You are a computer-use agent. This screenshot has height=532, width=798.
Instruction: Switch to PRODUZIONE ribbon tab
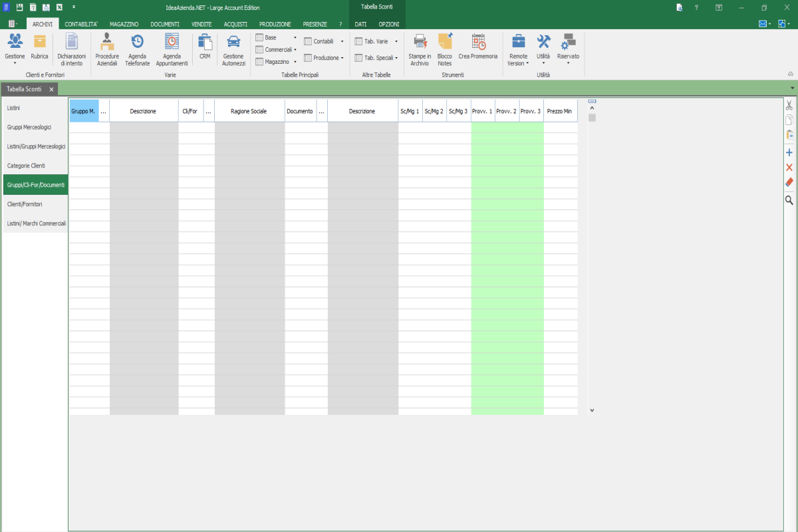pyautogui.click(x=275, y=23)
